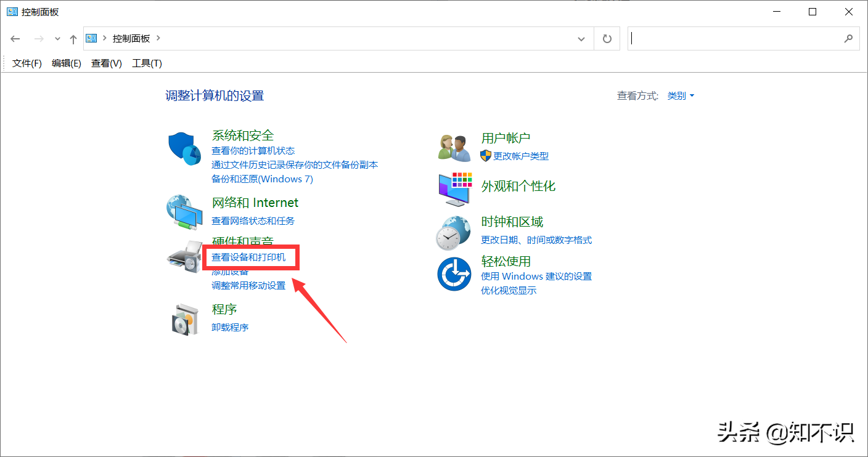Click the up navigation arrow

pyautogui.click(x=72, y=38)
